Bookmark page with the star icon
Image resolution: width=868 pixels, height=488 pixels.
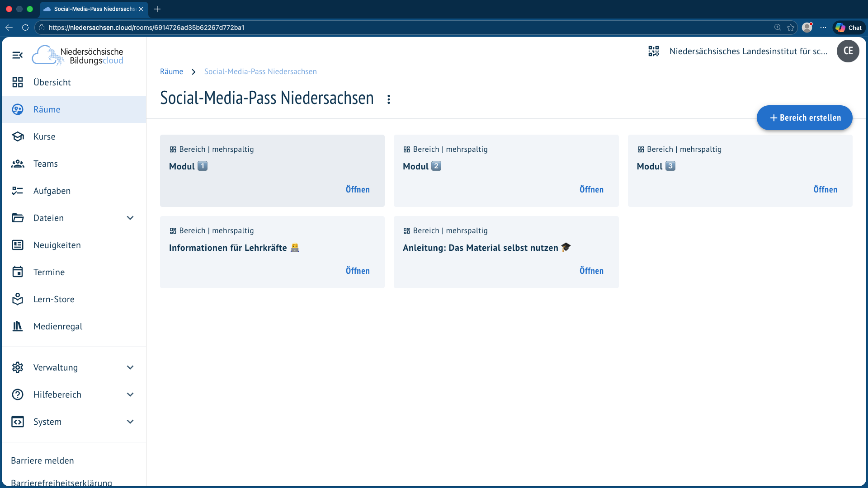(x=791, y=28)
